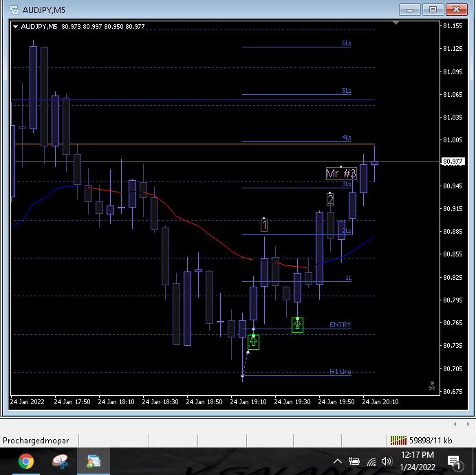Click the 24 Jan 20:10 time label

coord(380,402)
